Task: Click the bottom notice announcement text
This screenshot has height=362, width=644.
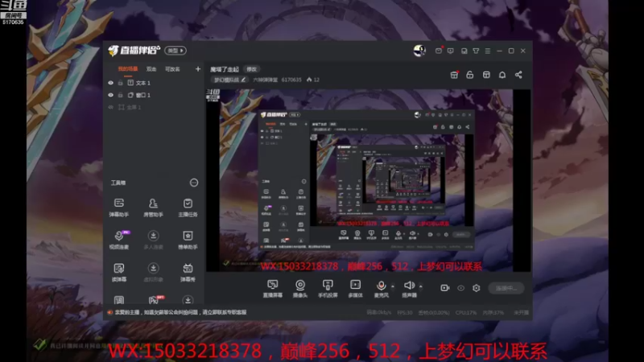Action: (x=180, y=312)
